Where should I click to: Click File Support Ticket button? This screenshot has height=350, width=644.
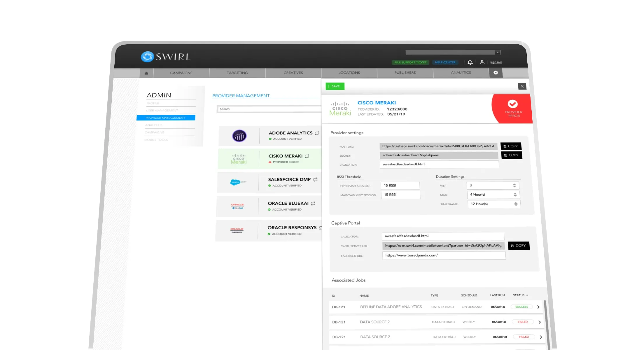(410, 62)
